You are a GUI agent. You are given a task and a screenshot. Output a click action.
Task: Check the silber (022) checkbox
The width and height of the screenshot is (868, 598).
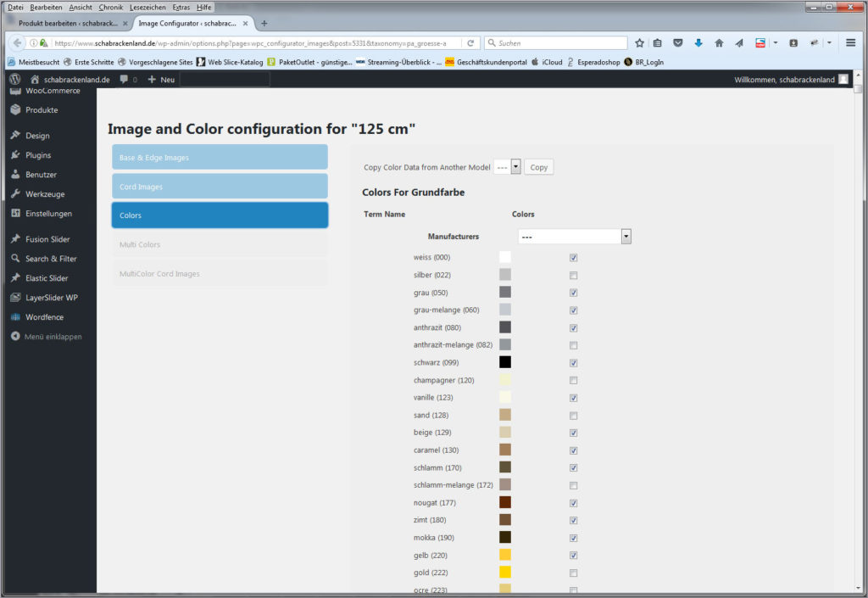click(574, 275)
